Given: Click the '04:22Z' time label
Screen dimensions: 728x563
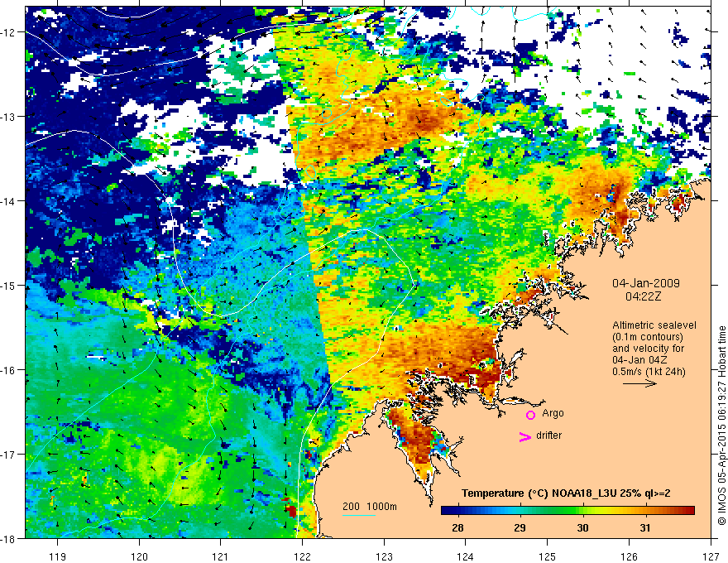Looking at the screenshot, I should pyautogui.click(x=643, y=296).
